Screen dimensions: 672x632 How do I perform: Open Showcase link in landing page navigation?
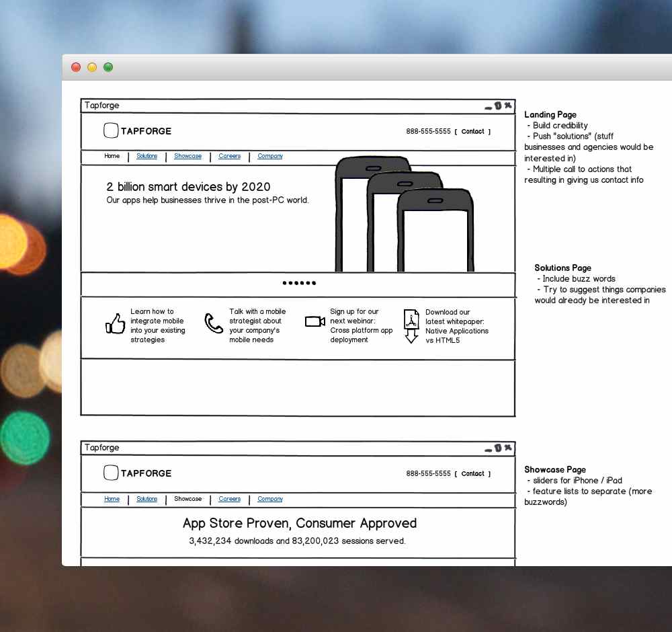[187, 156]
